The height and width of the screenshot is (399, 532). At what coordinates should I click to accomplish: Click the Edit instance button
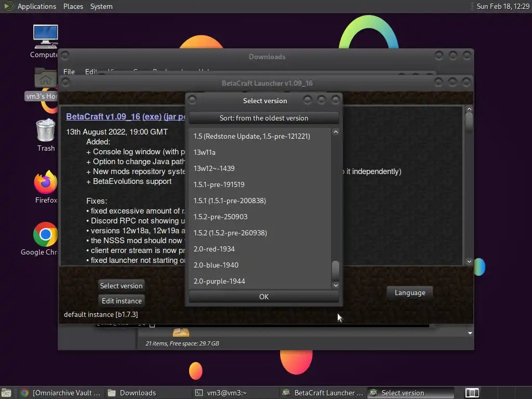coord(122,301)
